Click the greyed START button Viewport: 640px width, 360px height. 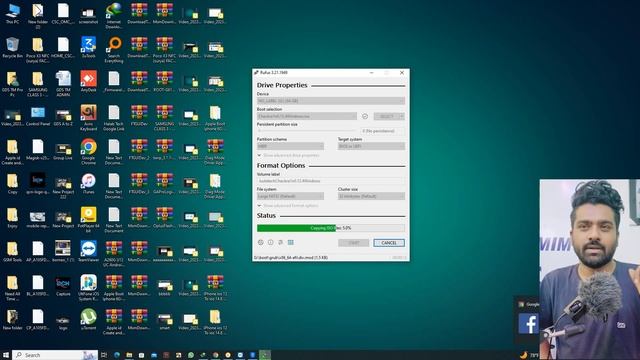click(x=353, y=243)
